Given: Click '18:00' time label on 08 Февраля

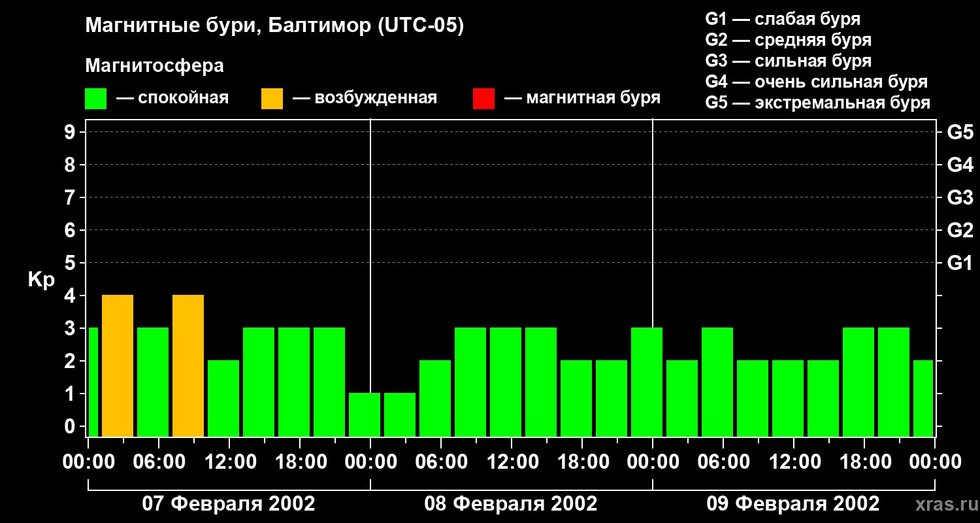Looking at the screenshot, I should click(582, 462).
